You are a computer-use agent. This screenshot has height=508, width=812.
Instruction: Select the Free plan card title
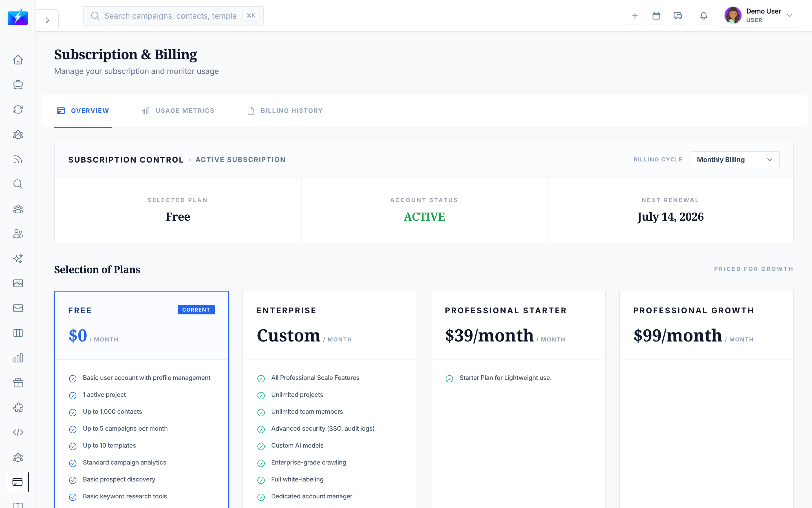click(80, 310)
